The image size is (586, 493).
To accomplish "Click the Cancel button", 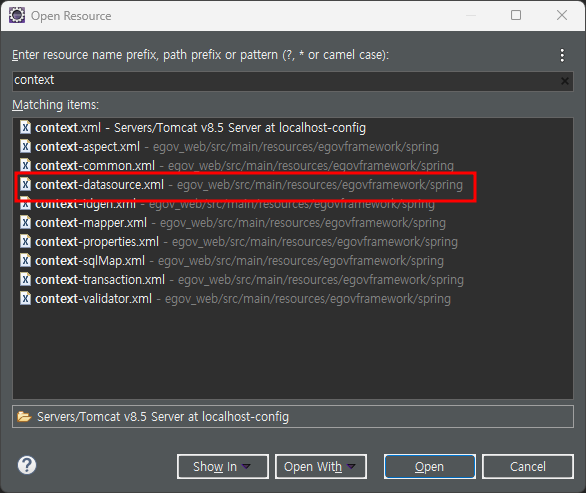I will click(x=528, y=466).
